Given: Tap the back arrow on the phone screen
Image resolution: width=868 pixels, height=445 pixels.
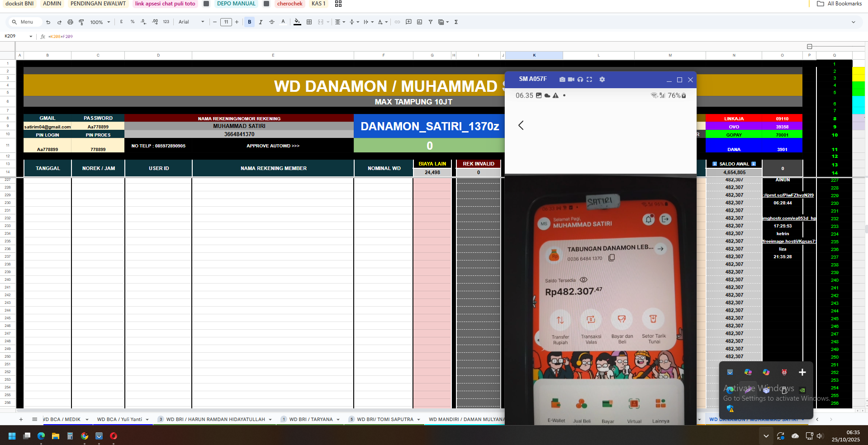Looking at the screenshot, I should [521, 125].
